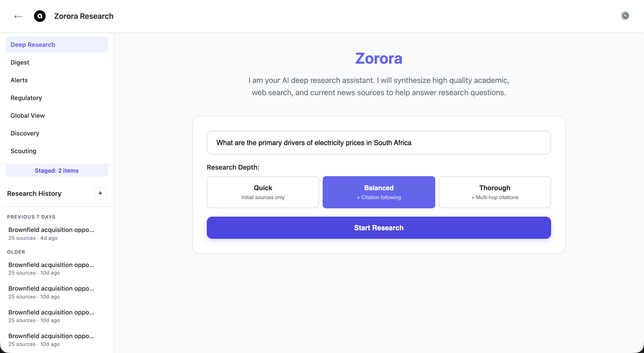Open the Digest section
The image size is (644, 353).
click(20, 62)
